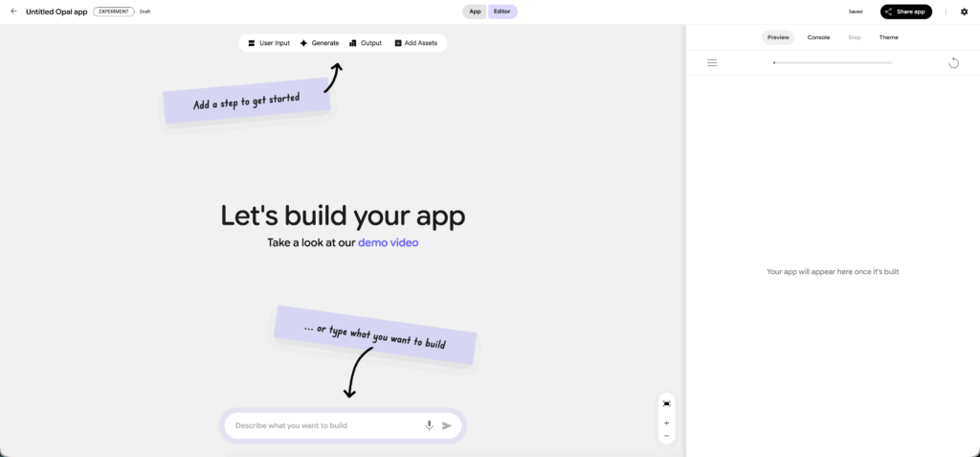Add a Generate step

320,43
